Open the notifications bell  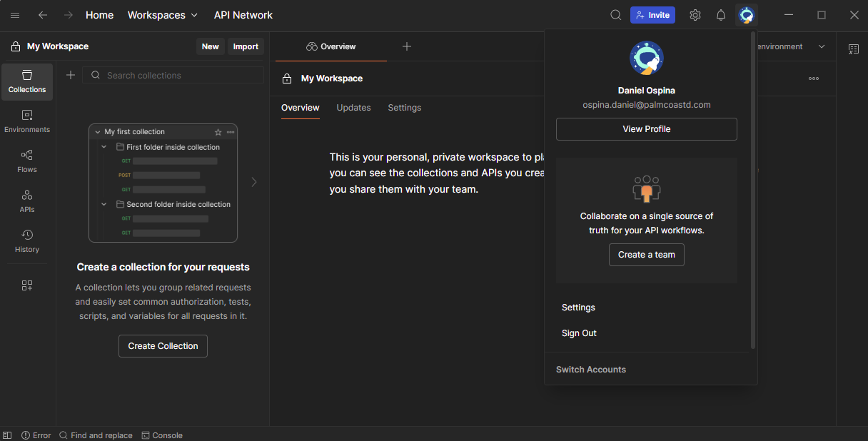(721, 15)
